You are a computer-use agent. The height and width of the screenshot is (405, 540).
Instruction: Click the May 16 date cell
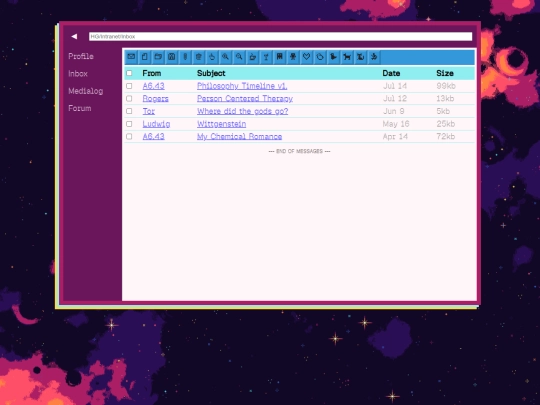tap(396, 124)
